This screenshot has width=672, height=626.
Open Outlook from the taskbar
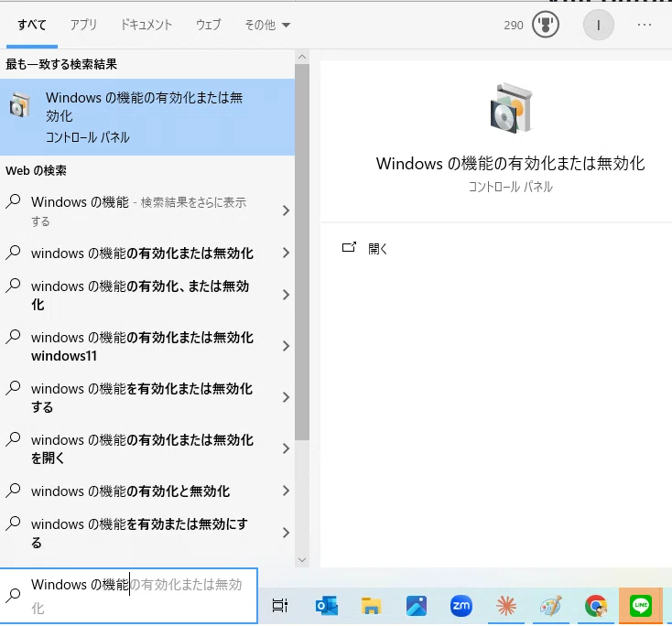327,606
